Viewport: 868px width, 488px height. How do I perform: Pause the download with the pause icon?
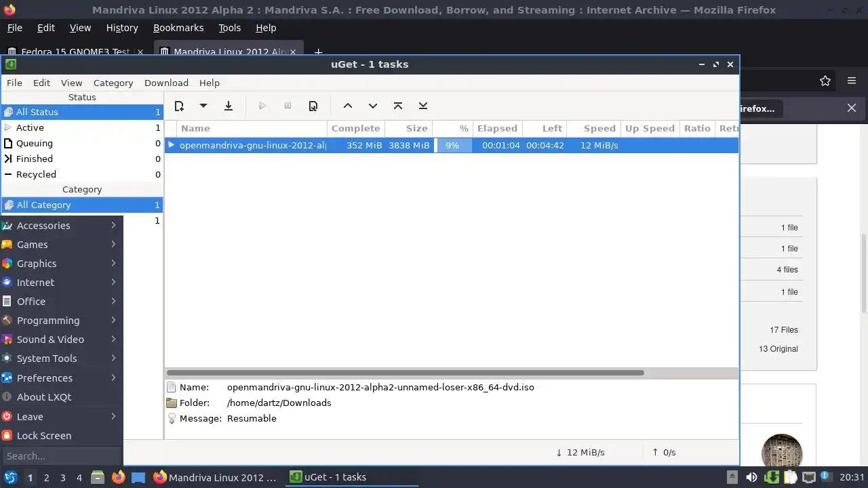point(288,106)
